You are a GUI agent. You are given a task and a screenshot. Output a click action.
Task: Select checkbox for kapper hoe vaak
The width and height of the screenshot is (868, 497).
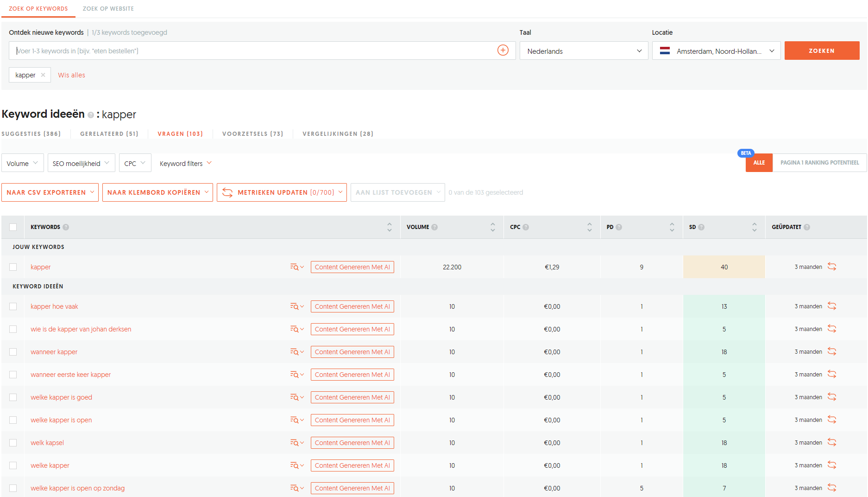(x=13, y=306)
